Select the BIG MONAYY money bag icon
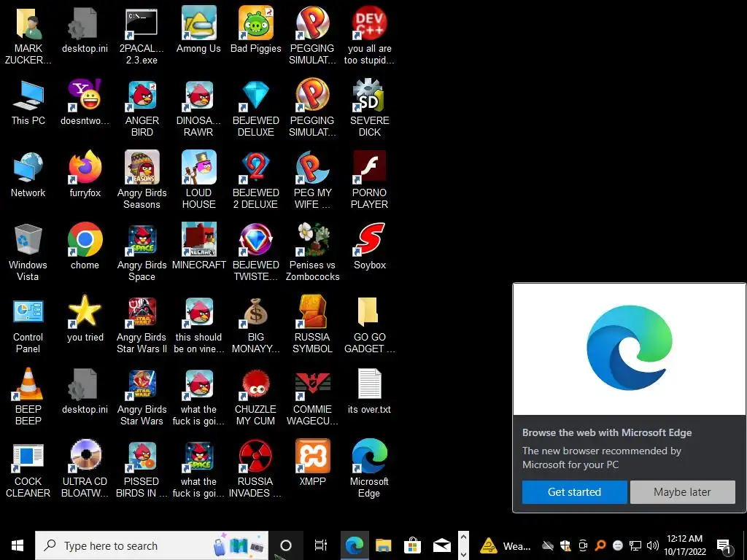Viewport: 747px width, 560px height. pos(256,311)
